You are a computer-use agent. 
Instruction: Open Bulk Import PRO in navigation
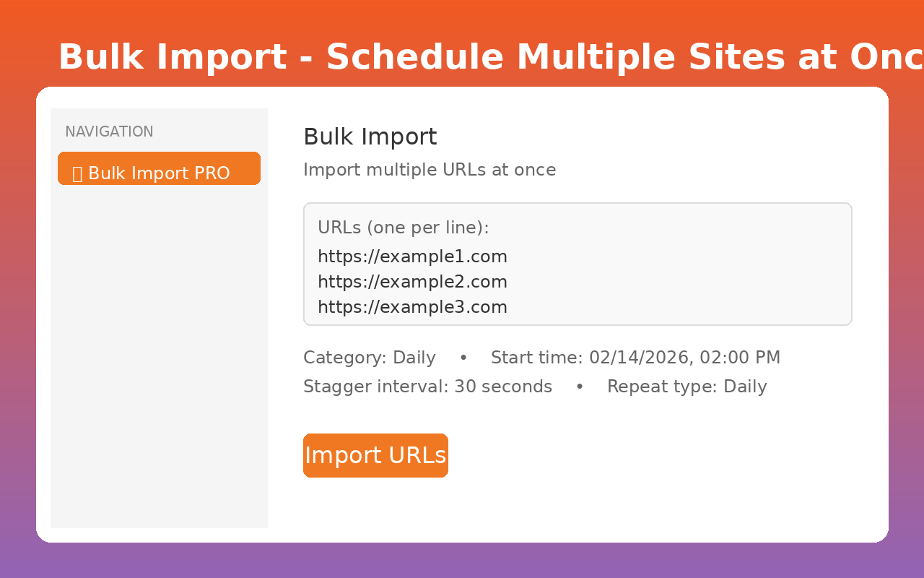159,168
